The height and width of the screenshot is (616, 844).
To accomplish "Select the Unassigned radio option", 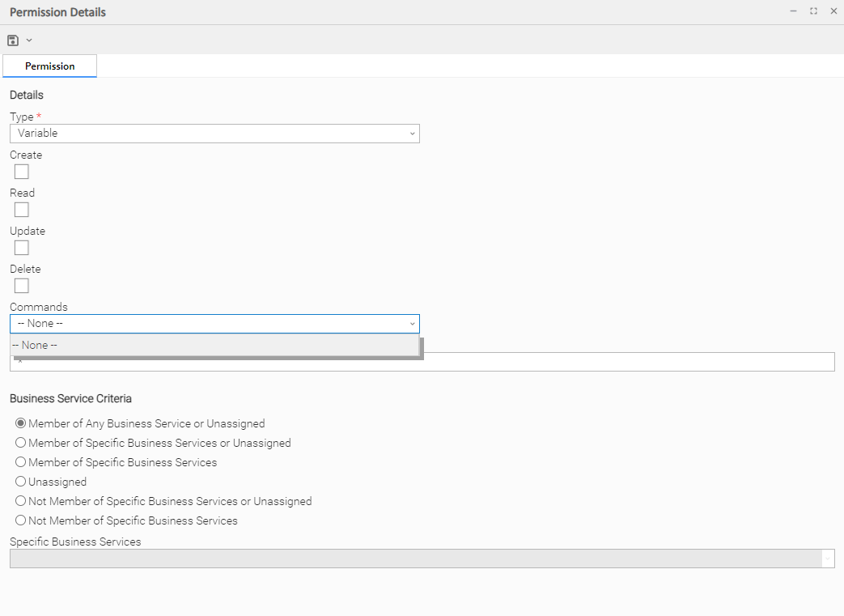I will click(x=21, y=482).
